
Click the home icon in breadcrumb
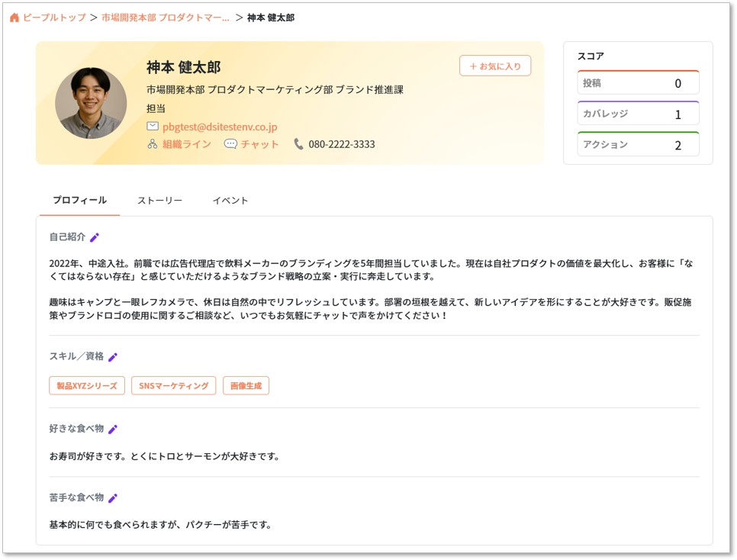tap(14, 18)
